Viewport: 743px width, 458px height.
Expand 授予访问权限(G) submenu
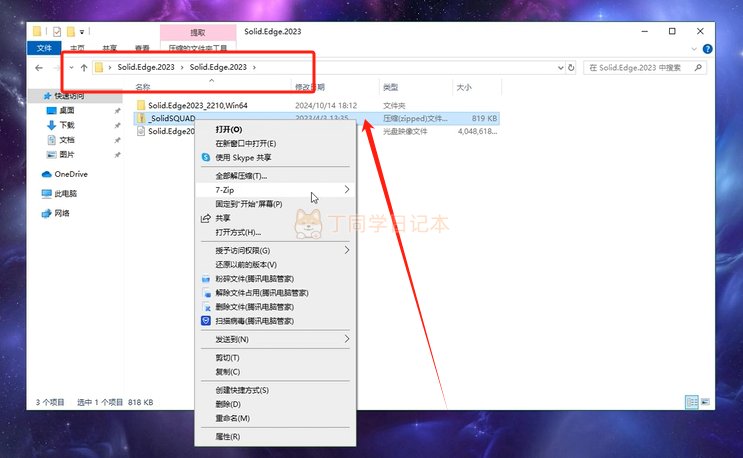[x=275, y=250]
